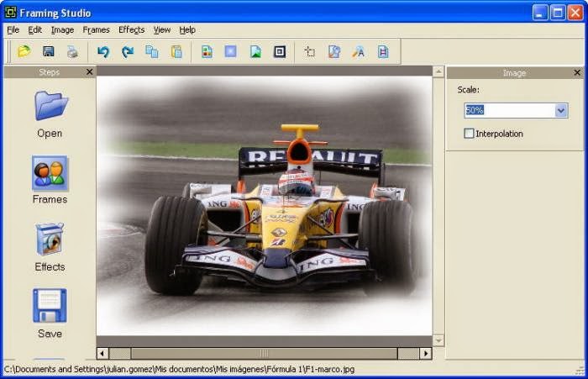Viewport: 588px width, 379px height.
Task: Click the blue resize page toolbar icon
Action: [383, 52]
